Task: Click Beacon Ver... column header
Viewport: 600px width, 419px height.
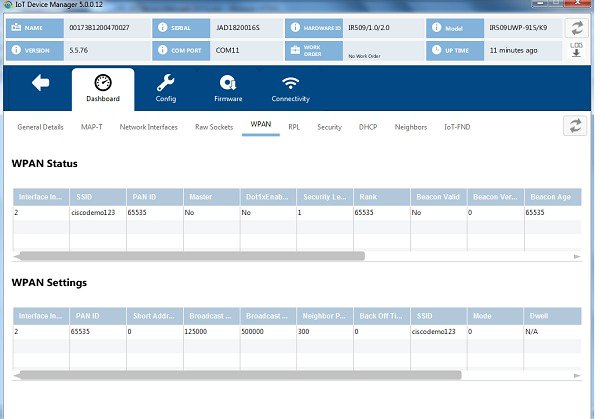Action: coord(496,197)
